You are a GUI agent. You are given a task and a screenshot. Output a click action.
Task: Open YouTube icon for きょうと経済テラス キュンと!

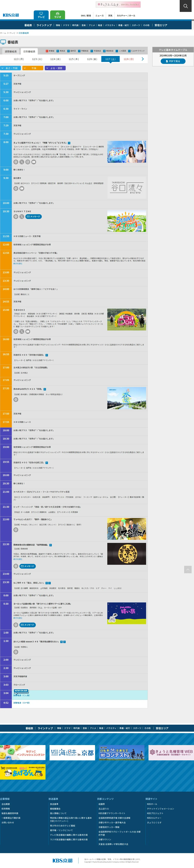pos(34,162)
